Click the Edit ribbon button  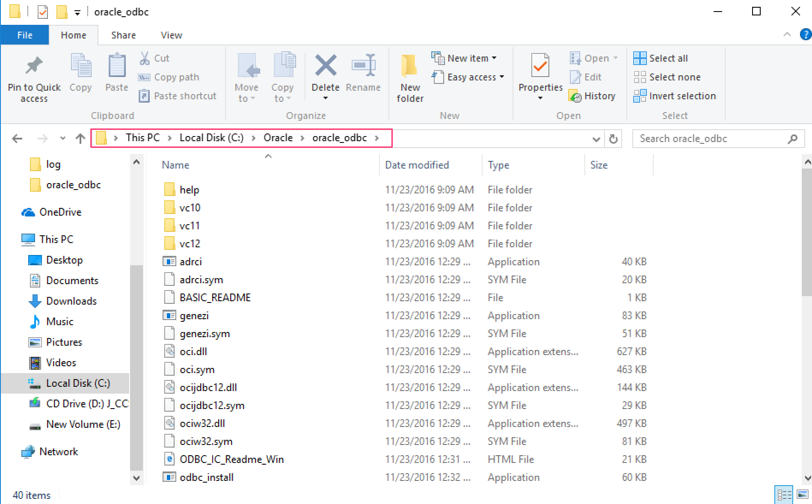(x=586, y=77)
